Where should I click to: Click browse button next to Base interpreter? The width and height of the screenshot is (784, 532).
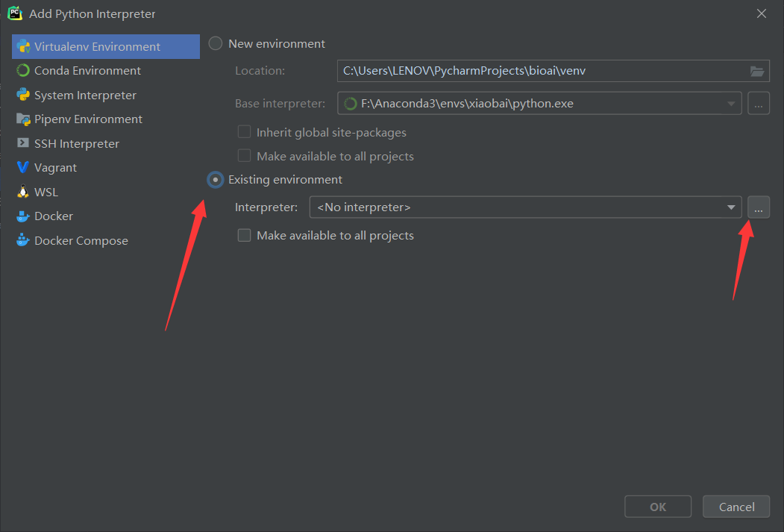coord(759,104)
